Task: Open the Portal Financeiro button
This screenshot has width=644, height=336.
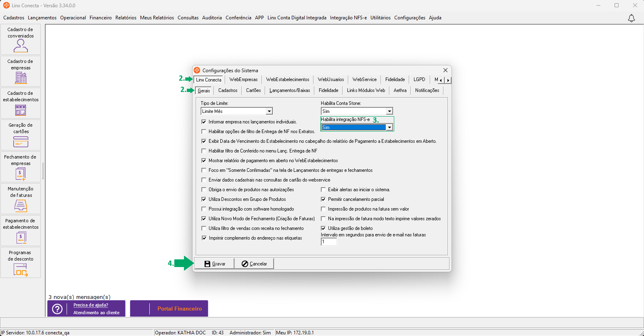Action: (x=169, y=309)
